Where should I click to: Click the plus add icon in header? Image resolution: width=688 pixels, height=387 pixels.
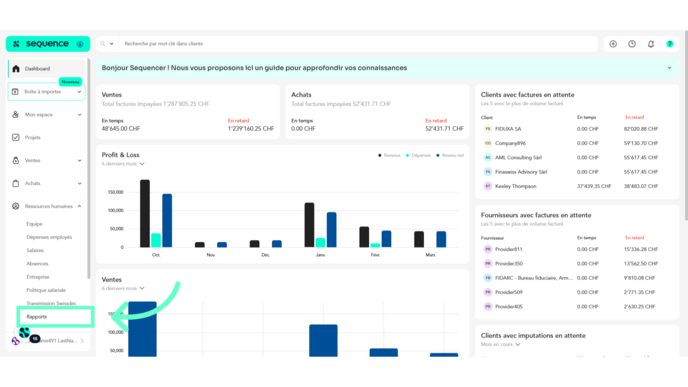coord(613,44)
